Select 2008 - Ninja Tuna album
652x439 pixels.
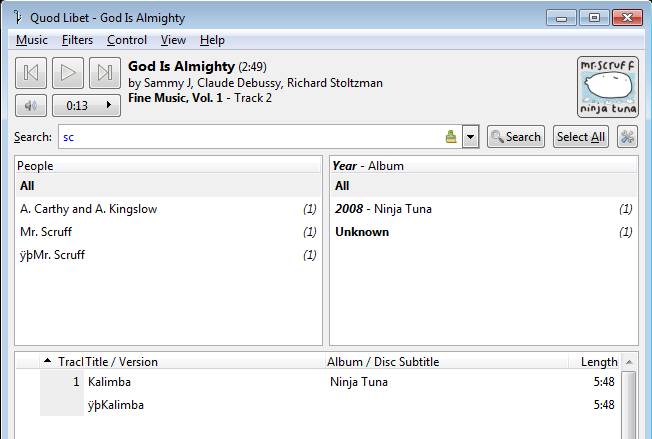[484, 209]
